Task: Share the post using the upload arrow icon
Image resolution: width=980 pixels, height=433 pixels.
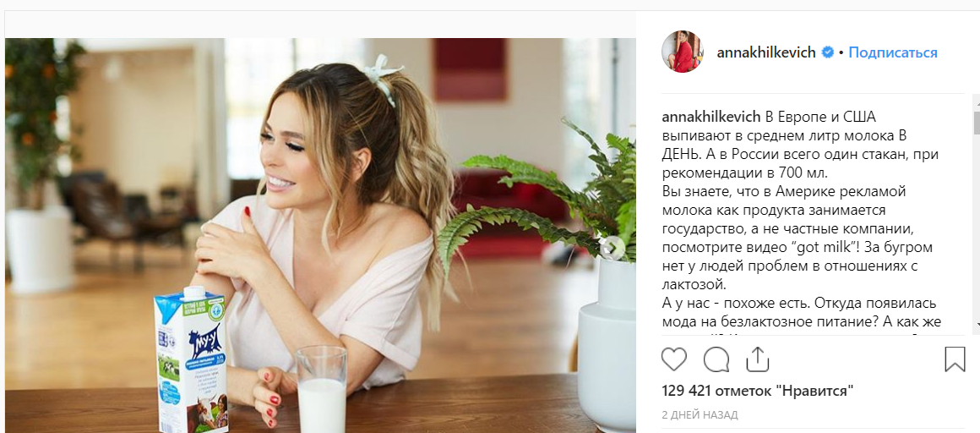Action: (758, 359)
